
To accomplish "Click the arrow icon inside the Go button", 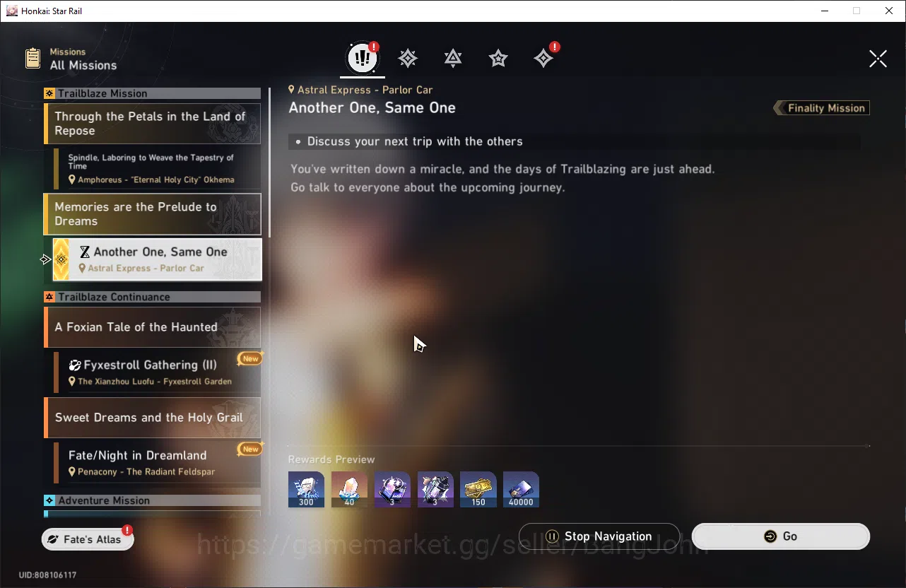I will point(770,536).
